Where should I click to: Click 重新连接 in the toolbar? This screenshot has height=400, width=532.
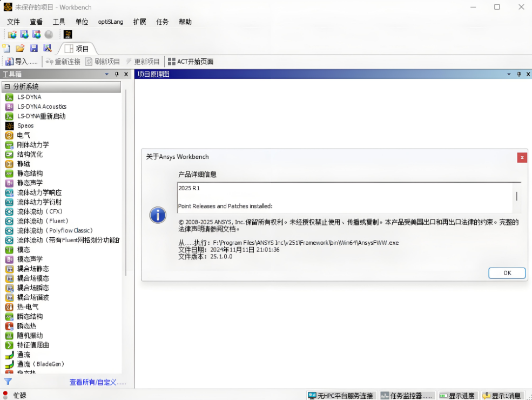point(63,62)
